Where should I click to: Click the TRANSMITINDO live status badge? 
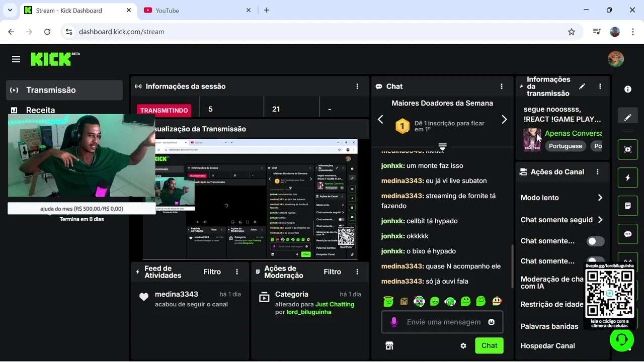coord(165,110)
